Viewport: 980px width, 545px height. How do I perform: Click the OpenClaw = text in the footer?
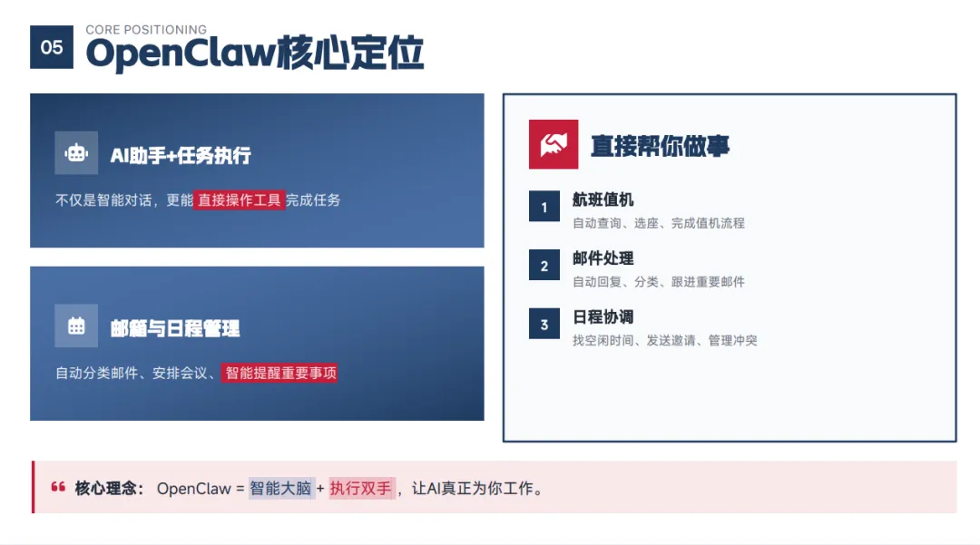tap(201, 488)
